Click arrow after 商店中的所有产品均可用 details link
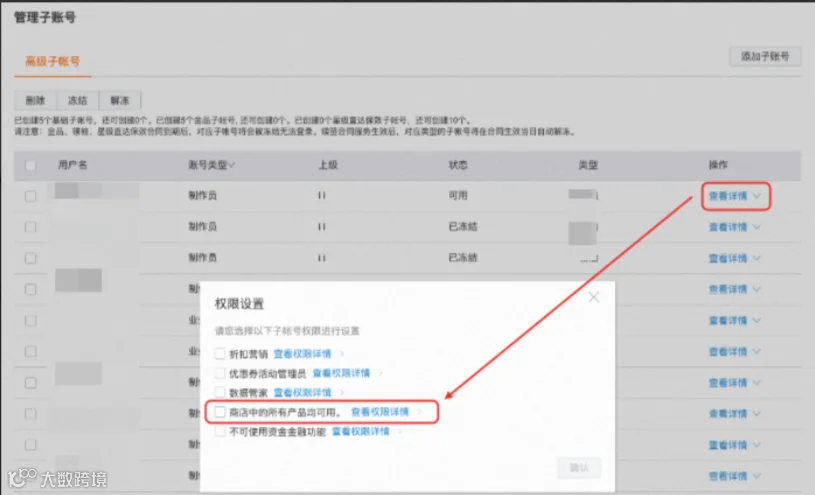 coord(420,412)
